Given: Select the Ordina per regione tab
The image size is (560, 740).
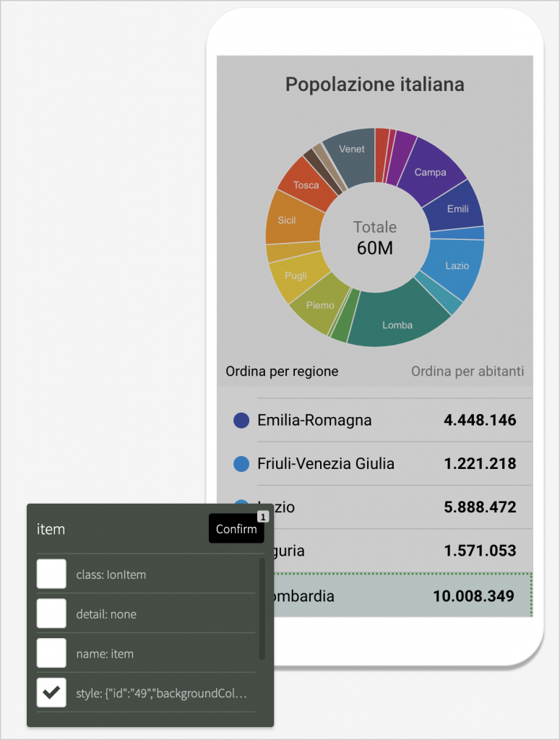Looking at the screenshot, I should click(x=282, y=371).
